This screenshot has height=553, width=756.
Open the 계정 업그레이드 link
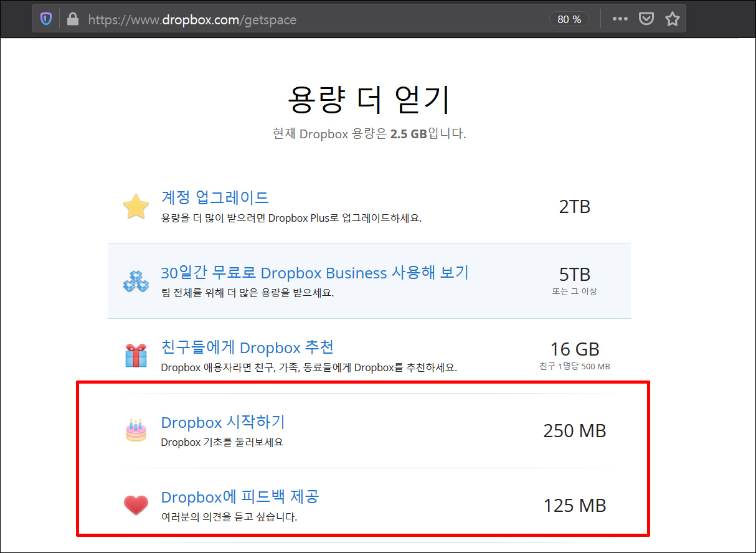(215, 197)
